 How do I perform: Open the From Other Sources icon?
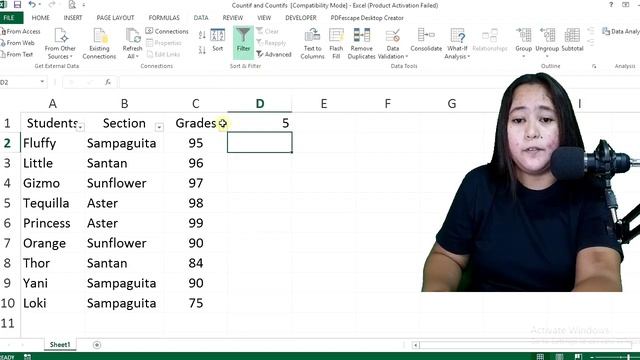61,36
